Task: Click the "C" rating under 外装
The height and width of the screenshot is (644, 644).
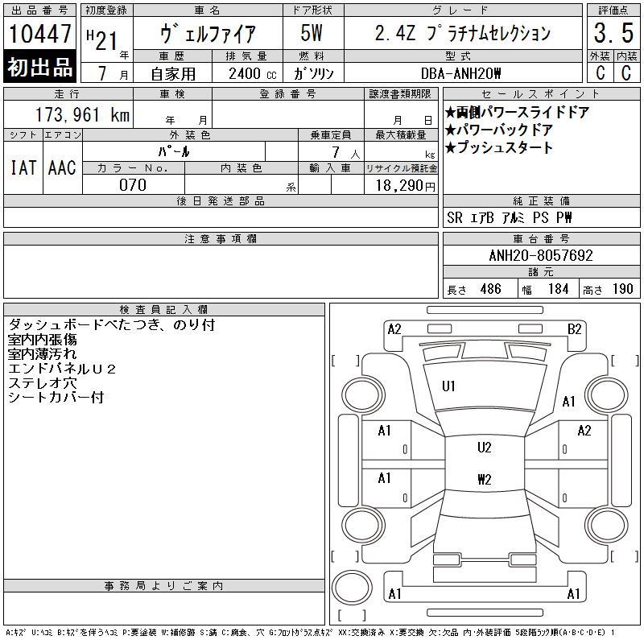Action: [601, 72]
